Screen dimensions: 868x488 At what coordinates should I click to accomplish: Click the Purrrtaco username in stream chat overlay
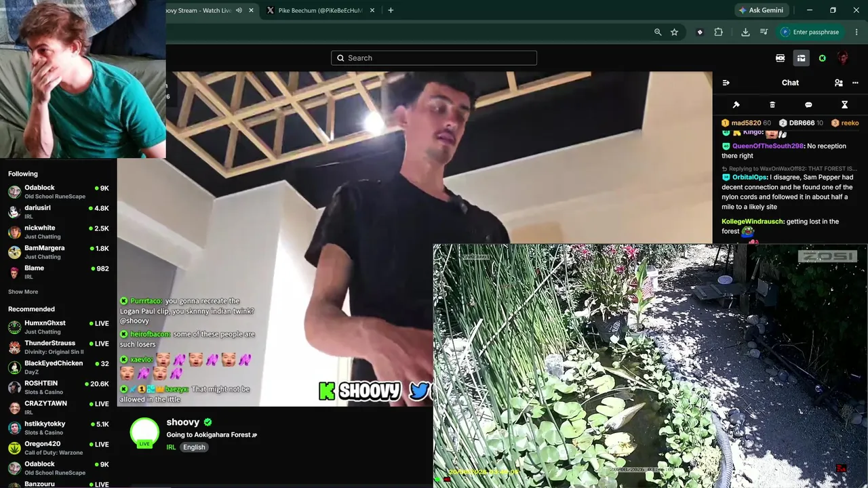click(x=146, y=301)
